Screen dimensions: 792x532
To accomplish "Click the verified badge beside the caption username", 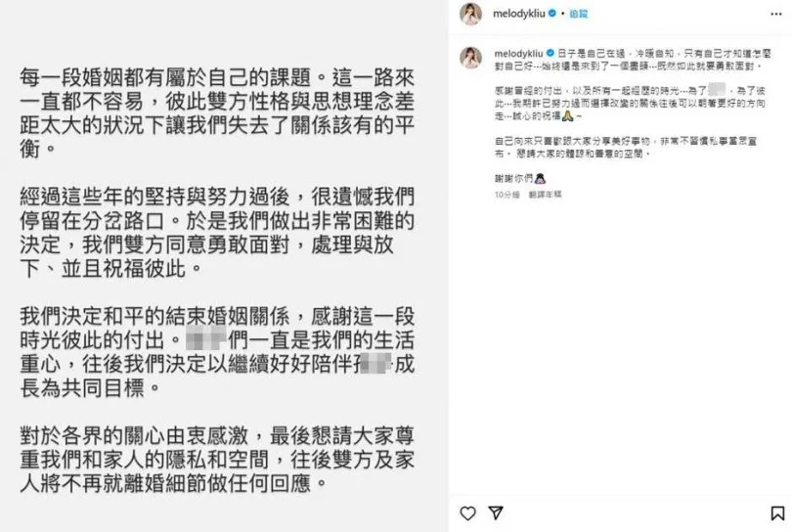I will tap(550, 53).
